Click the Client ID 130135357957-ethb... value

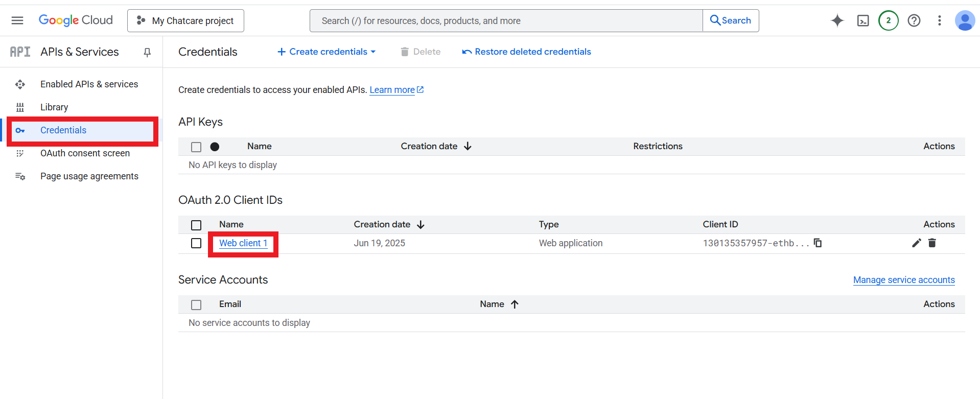point(756,243)
